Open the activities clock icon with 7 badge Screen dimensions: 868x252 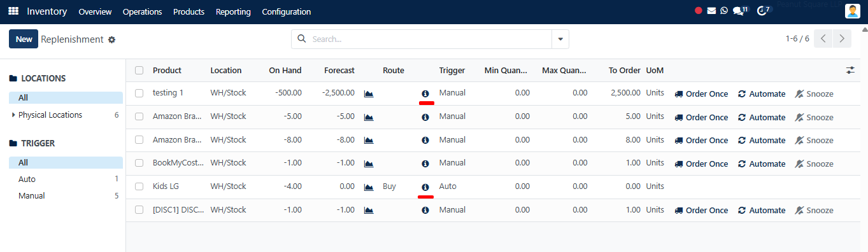pos(762,11)
